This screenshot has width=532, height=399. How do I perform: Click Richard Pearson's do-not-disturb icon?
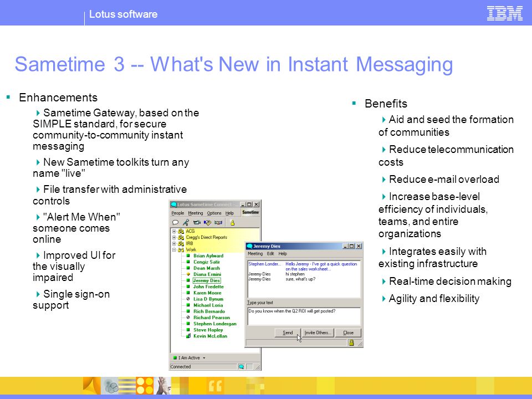pos(188,318)
